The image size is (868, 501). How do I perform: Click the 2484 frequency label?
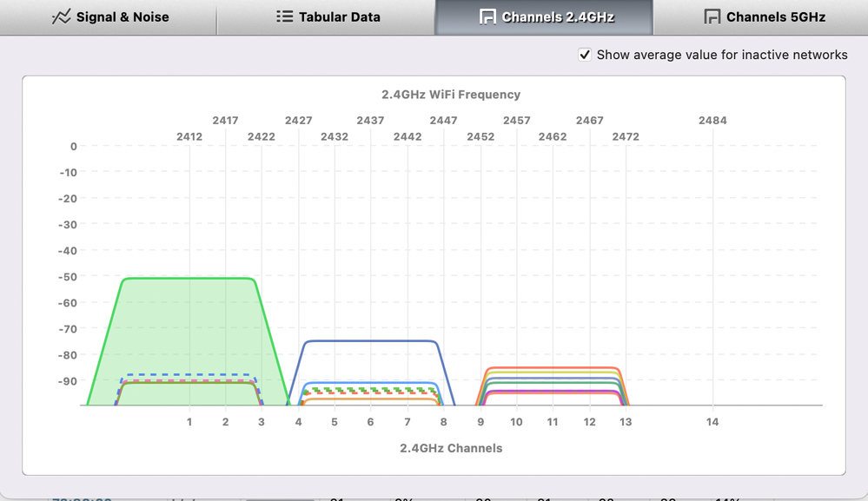(x=712, y=121)
